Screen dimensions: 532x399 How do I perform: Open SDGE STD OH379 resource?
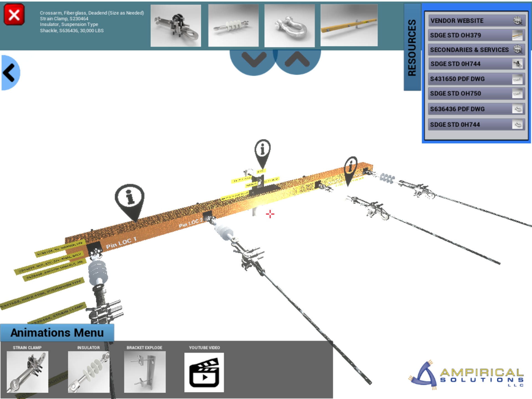(476, 35)
